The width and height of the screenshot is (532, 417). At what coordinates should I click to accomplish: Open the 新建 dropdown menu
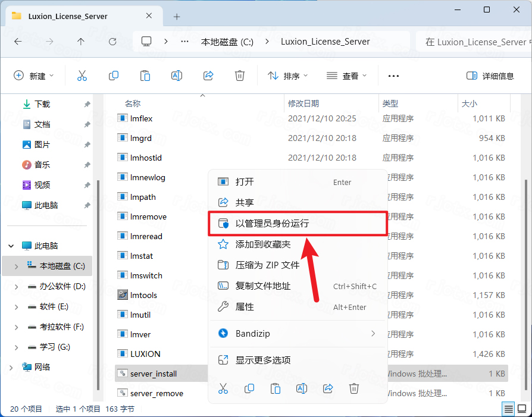(33, 76)
